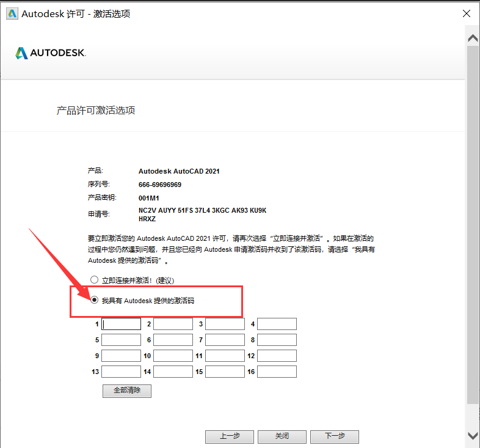Click activation code field 9

[x=122, y=356]
